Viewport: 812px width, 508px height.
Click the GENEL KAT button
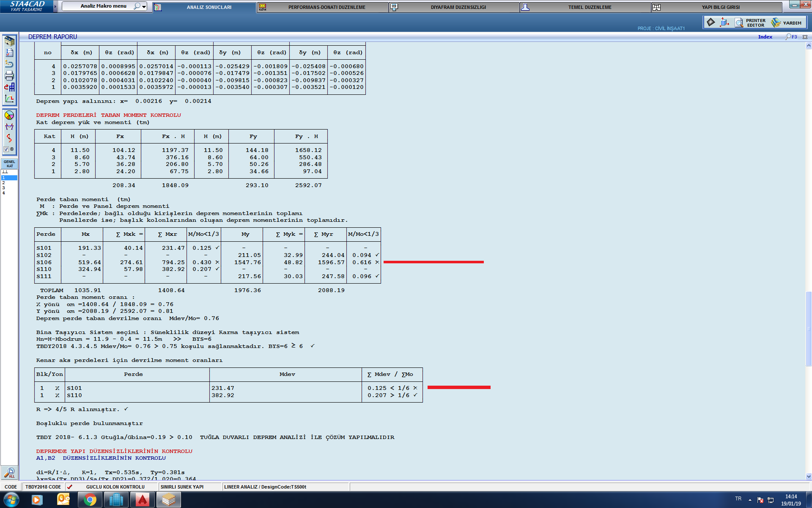[9, 164]
